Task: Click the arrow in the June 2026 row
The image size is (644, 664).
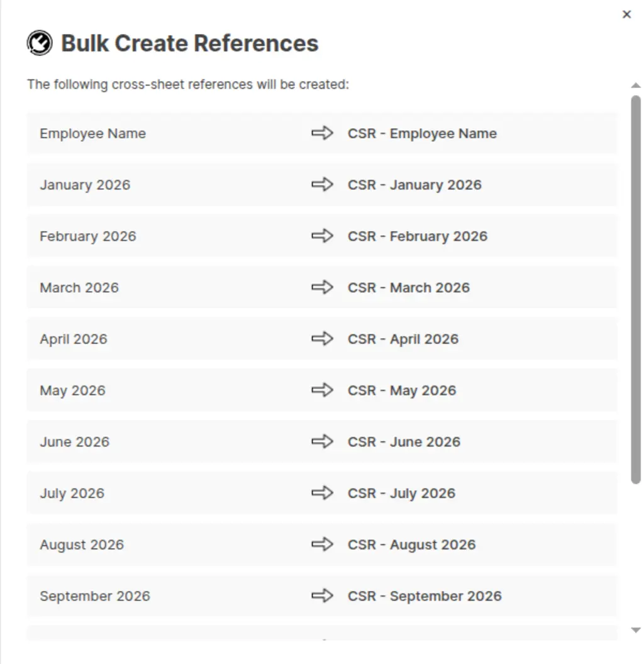Action: coord(323,441)
